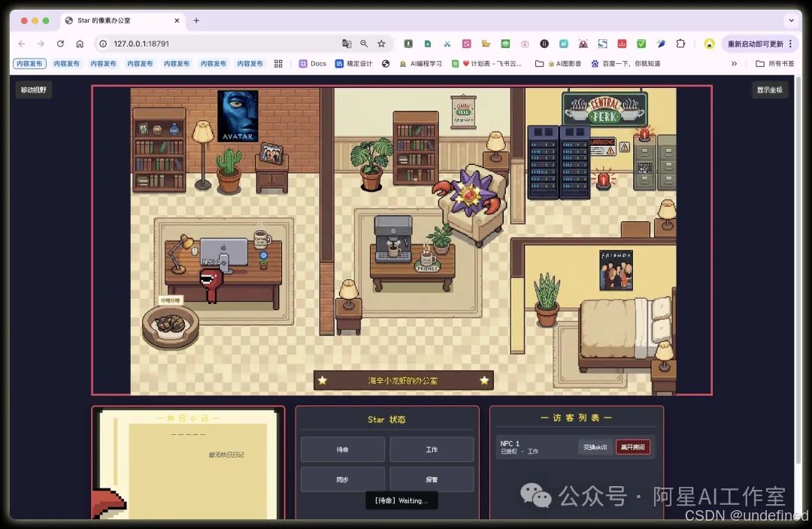Click the scissors extension icon

[447, 44]
